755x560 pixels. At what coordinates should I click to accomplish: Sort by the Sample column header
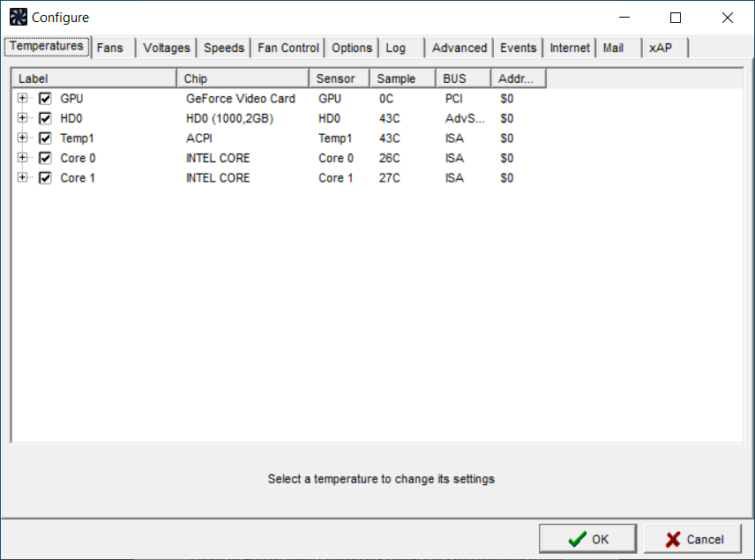pos(402,78)
